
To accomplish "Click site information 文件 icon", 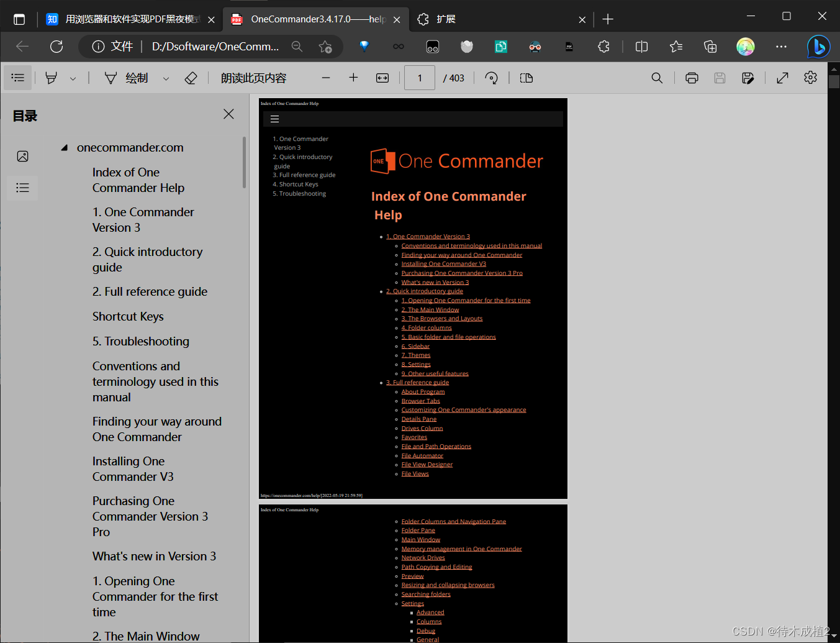I will point(98,47).
